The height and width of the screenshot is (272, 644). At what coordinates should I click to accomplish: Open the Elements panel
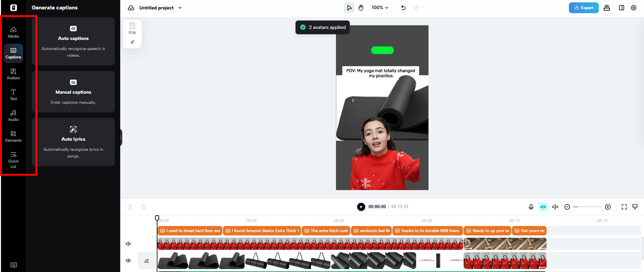(x=13, y=136)
